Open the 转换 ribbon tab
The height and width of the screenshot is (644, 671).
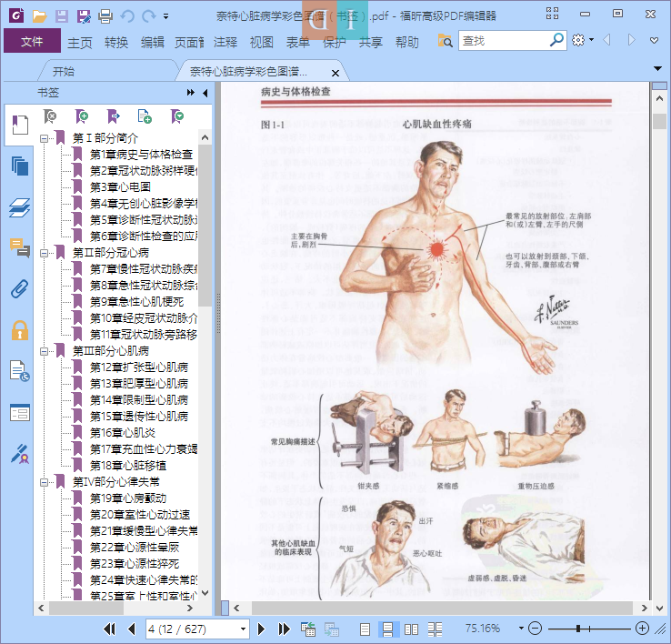pyautogui.click(x=116, y=42)
